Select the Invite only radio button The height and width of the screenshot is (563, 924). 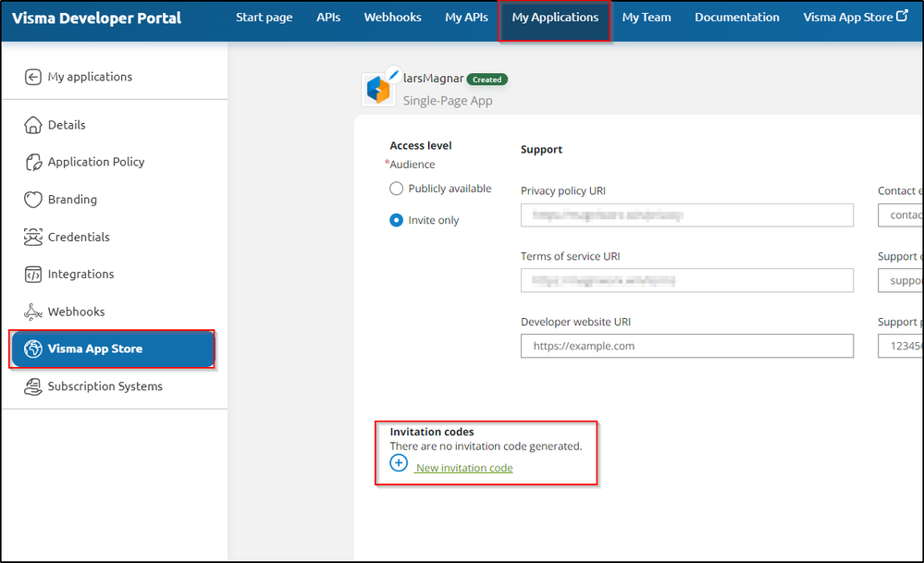pos(396,220)
